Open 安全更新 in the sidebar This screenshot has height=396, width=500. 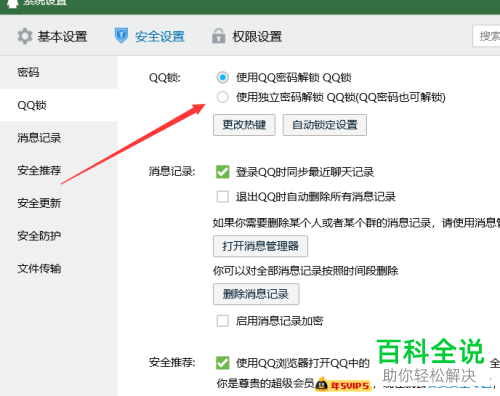click(x=59, y=203)
